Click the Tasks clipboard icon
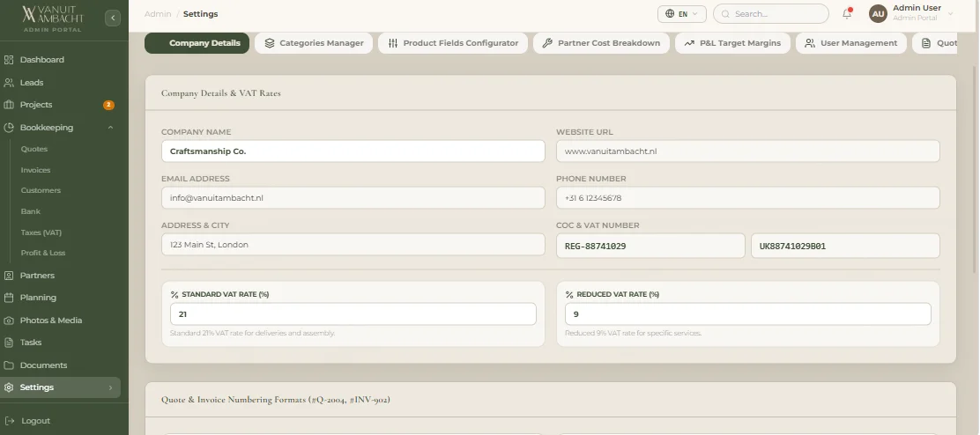This screenshot has width=980, height=435. (9, 343)
